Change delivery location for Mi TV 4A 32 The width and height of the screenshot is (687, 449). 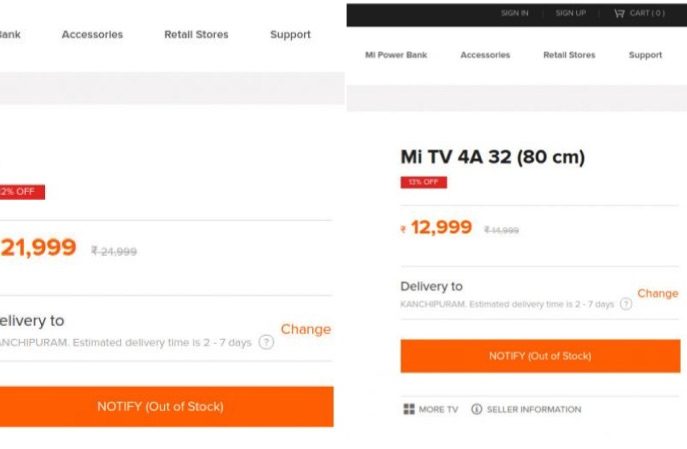[x=657, y=293]
